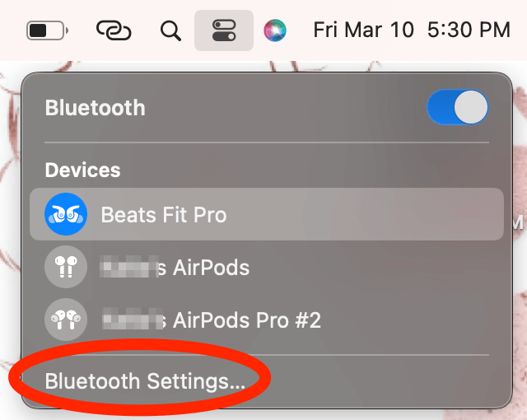Open Spotlight search magnifier

(x=170, y=31)
